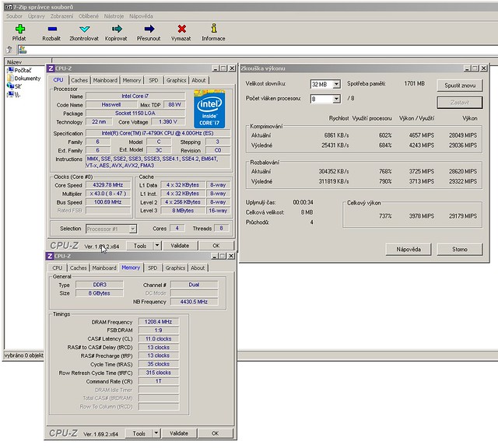Click the Core Voltage 1.390 V value
The height and width of the screenshot is (448, 498).
168,122
